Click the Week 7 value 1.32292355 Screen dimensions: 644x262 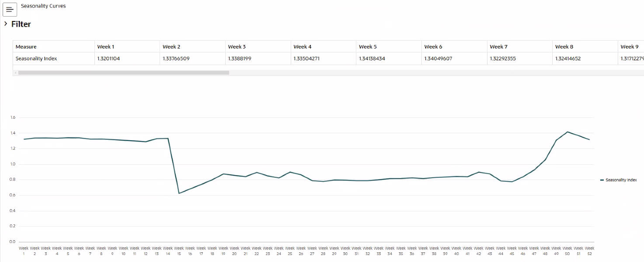[503, 58]
